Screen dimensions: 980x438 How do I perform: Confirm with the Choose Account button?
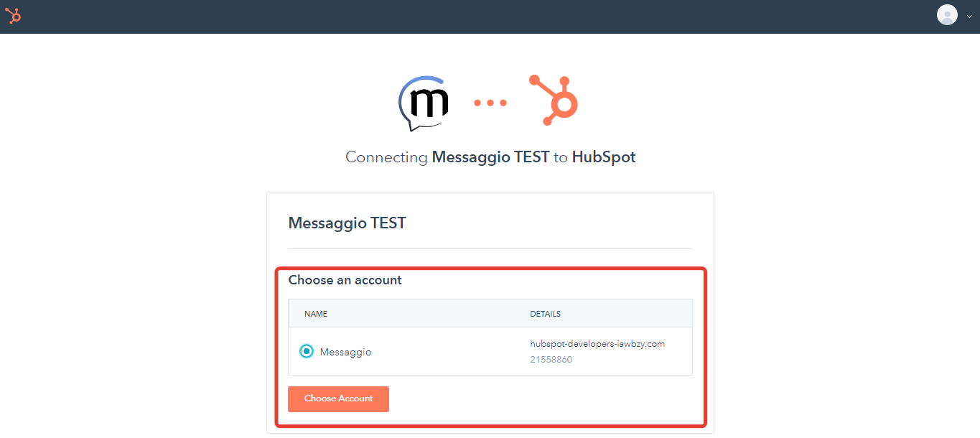(x=338, y=399)
